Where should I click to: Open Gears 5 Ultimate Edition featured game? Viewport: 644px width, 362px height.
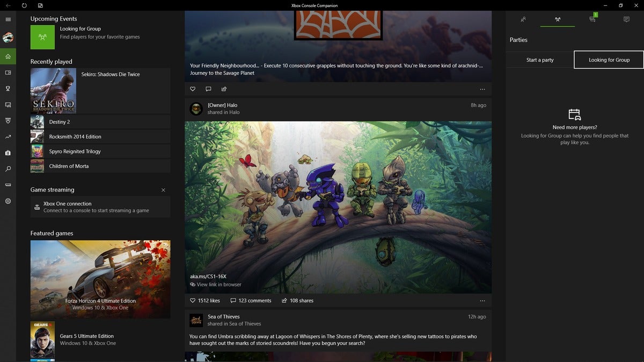tap(100, 340)
